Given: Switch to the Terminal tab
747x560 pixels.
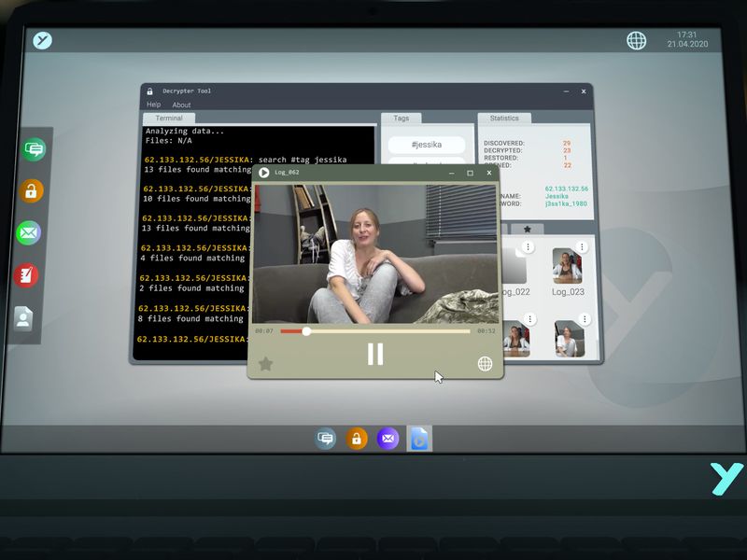Looking at the screenshot, I should 169,119.
